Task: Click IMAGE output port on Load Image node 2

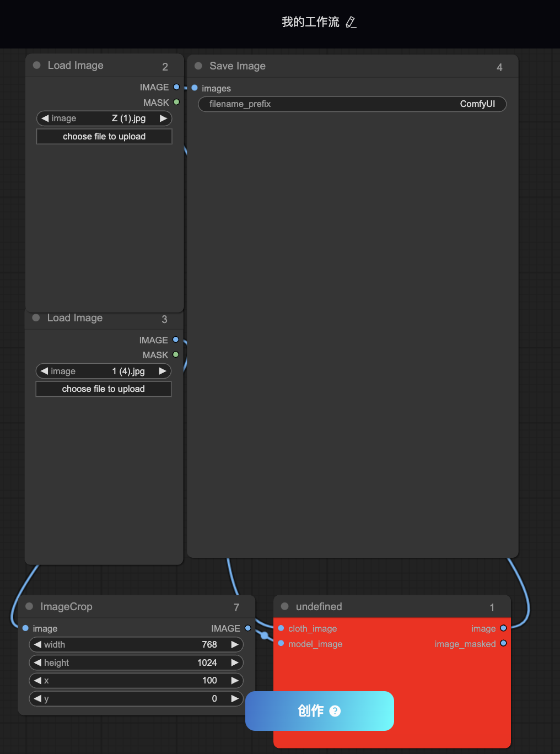Action: 176,87
